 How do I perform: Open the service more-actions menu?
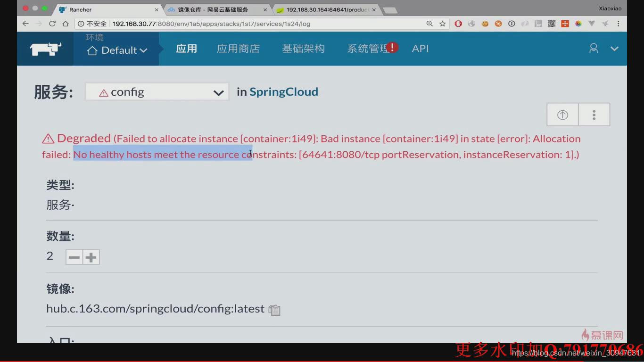tap(594, 115)
